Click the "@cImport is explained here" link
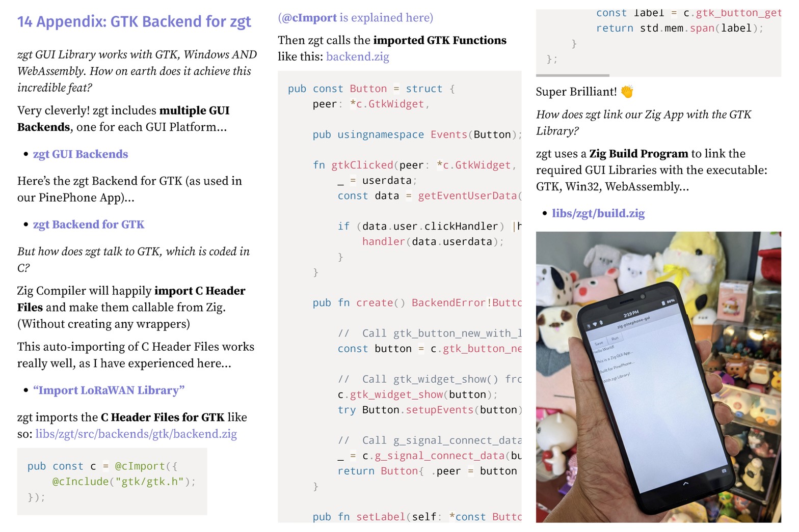Screen dimensions: 799x532 click(x=355, y=18)
